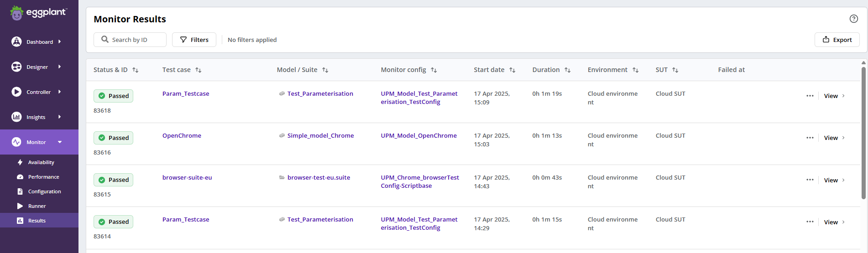868x253 pixels.
Task: Open the Dashboard sidebar icon
Action: tap(16, 41)
